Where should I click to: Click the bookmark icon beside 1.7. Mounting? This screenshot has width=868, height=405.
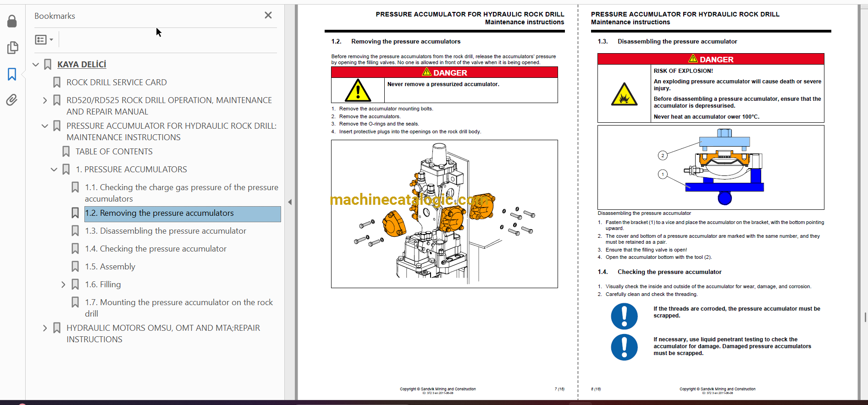75,302
